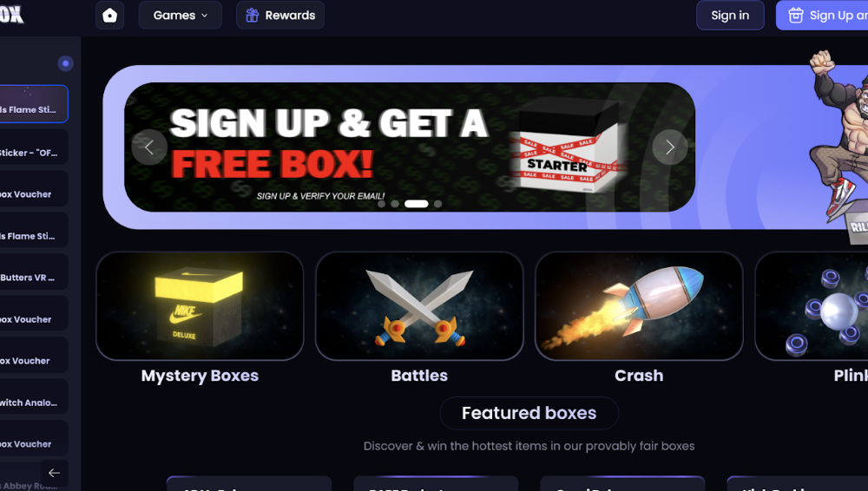Show next banner with right chevron
Viewport: 868px width, 491px height.
pyautogui.click(x=670, y=147)
